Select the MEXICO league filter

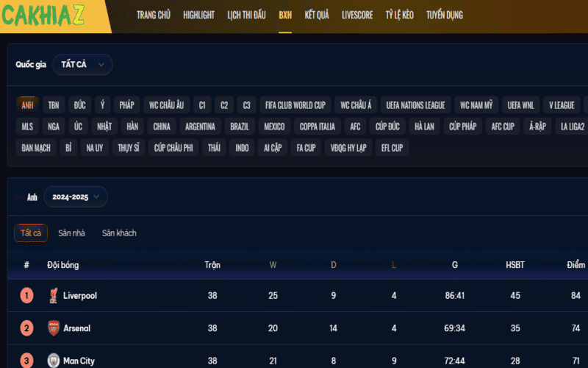pyautogui.click(x=274, y=127)
